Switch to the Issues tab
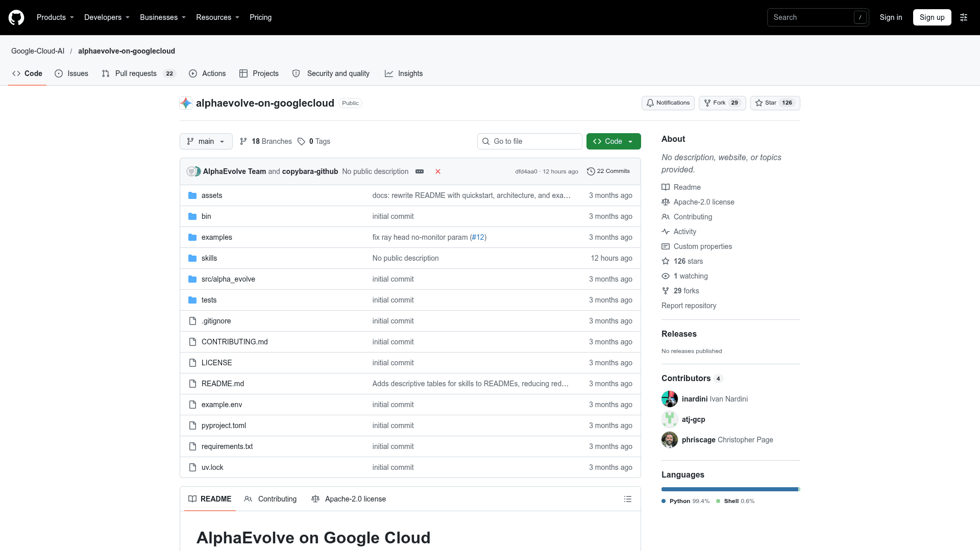Screen dimensions: 980x551 (71, 73)
